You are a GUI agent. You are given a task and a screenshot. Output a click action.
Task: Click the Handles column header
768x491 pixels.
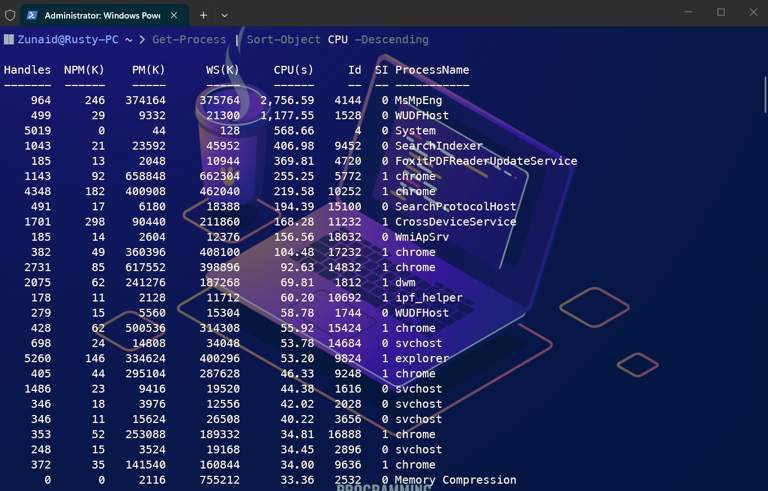click(x=27, y=70)
